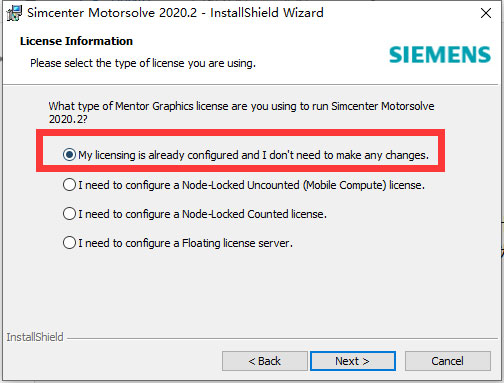The height and width of the screenshot is (383, 504).
Task: Click the Mentor Graphics license question text
Action: (x=241, y=112)
